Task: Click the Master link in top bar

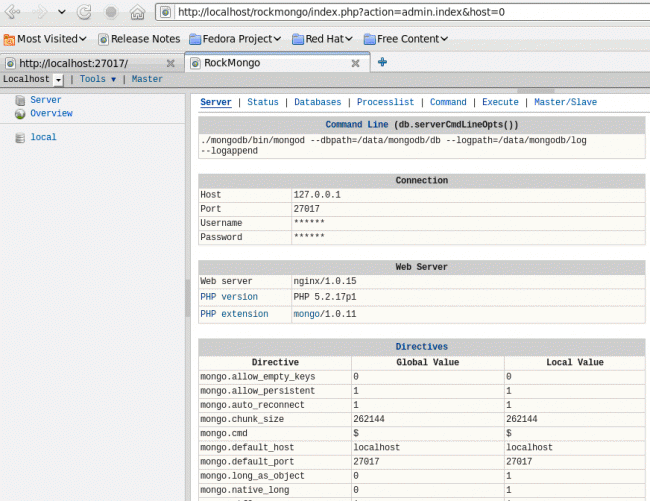Action: tap(147, 79)
